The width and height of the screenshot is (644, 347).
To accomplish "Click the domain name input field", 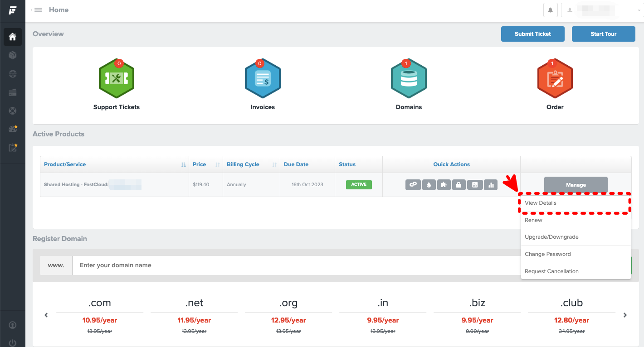I will click(x=296, y=265).
